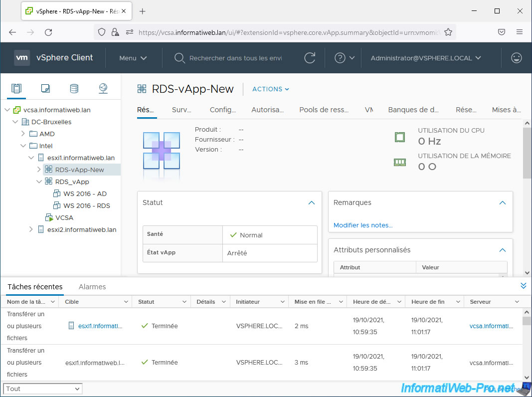
Task: Collapse the RDS_vApp node
Action: 39,182
